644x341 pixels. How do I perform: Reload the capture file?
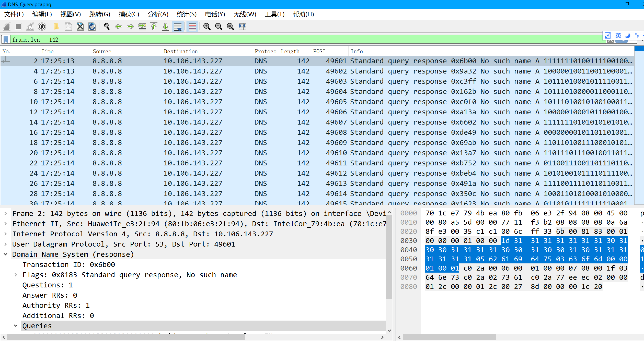(92, 27)
